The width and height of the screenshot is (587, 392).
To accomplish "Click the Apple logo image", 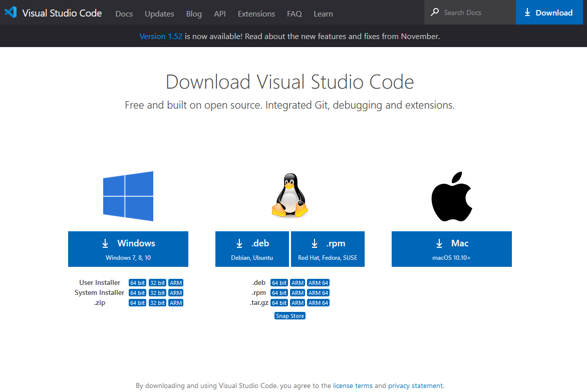I will (x=451, y=196).
